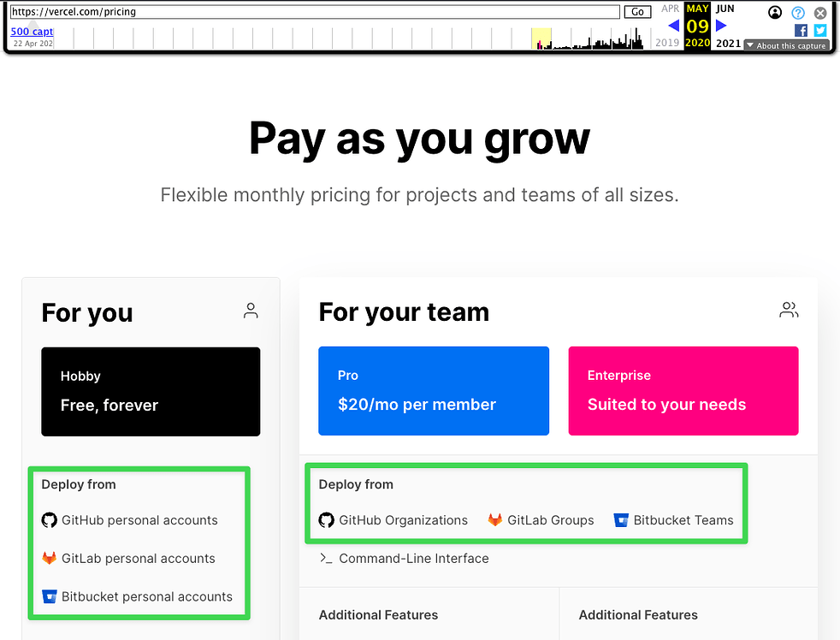Select the Pro $20/mo per member card

(433, 391)
